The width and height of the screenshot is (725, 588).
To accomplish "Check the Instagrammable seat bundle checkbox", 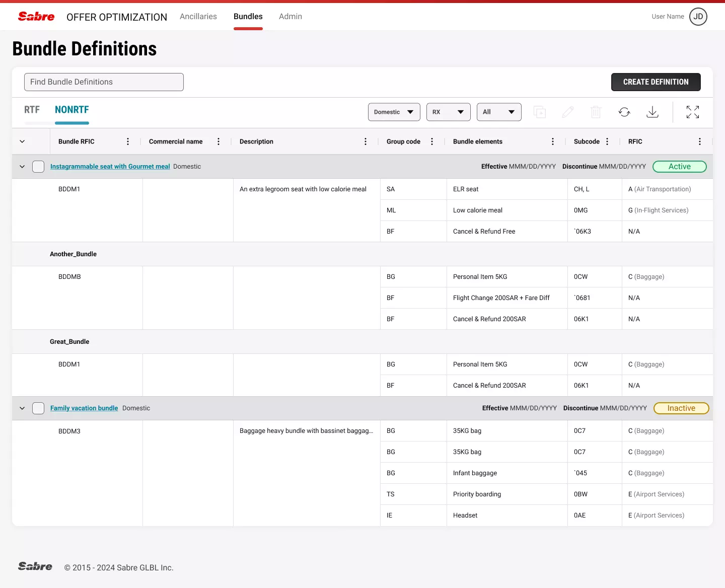I will click(x=38, y=167).
